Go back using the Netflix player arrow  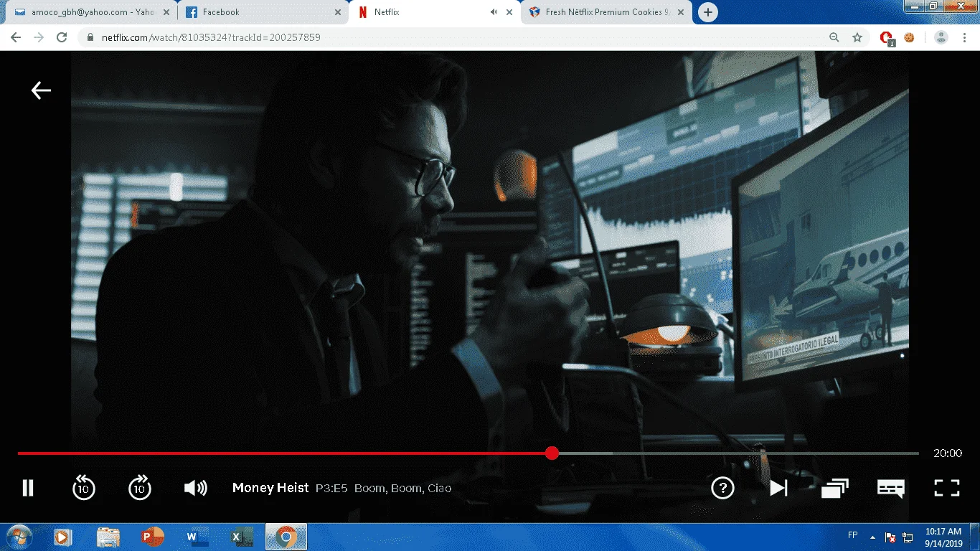click(x=41, y=90)
